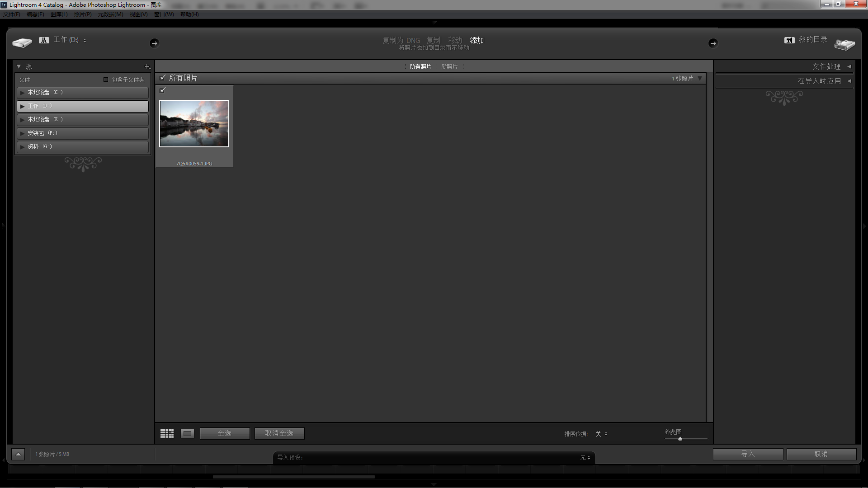Collapse import dialog with bottom-left arrow button
Screen dimensions: 868x488
18,454
